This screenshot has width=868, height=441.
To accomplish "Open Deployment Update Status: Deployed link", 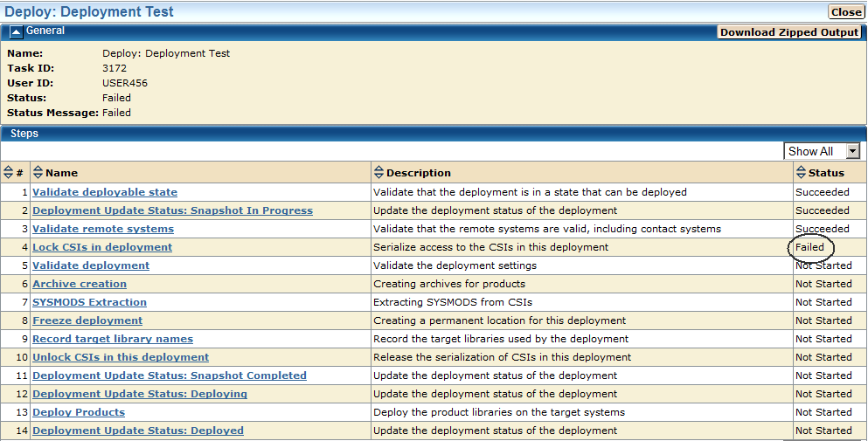I will click(x=138, y=430).
